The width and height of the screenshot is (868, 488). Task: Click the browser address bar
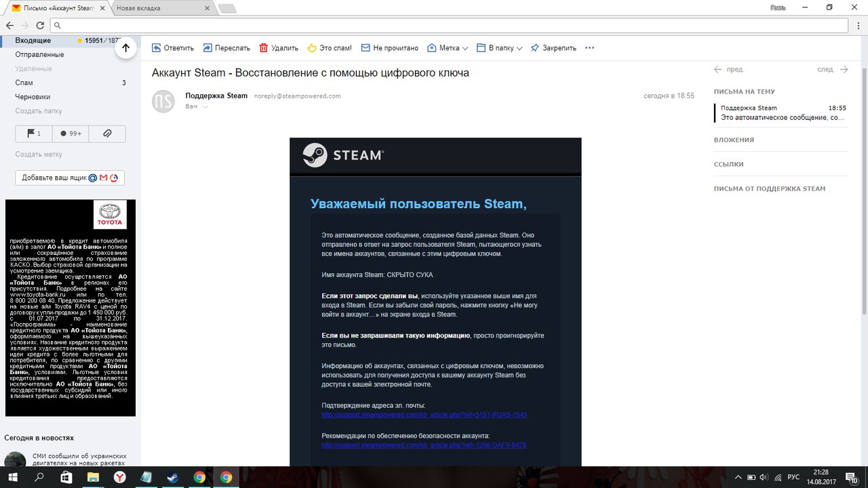pos(450,25)
